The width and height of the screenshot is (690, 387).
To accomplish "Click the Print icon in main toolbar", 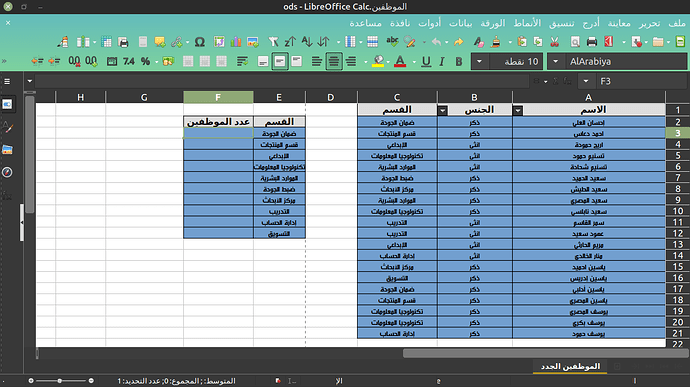I will pos(592,42).
